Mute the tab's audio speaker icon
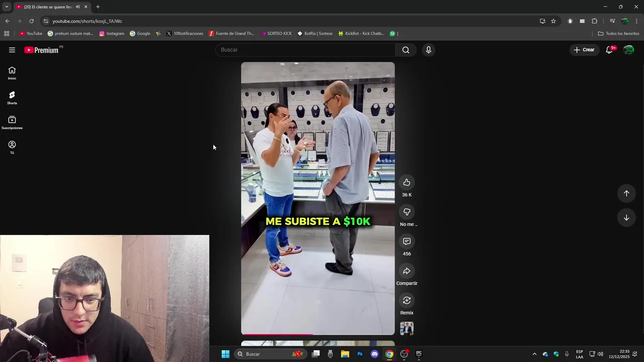Image resolution: width=644 pixels, height=362 pixels. click(77, 7)
